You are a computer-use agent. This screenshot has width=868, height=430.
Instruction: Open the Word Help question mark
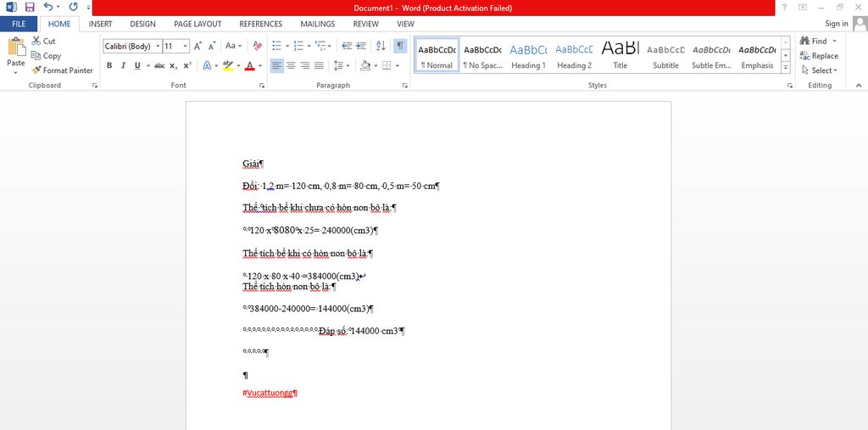click(784, 7)
